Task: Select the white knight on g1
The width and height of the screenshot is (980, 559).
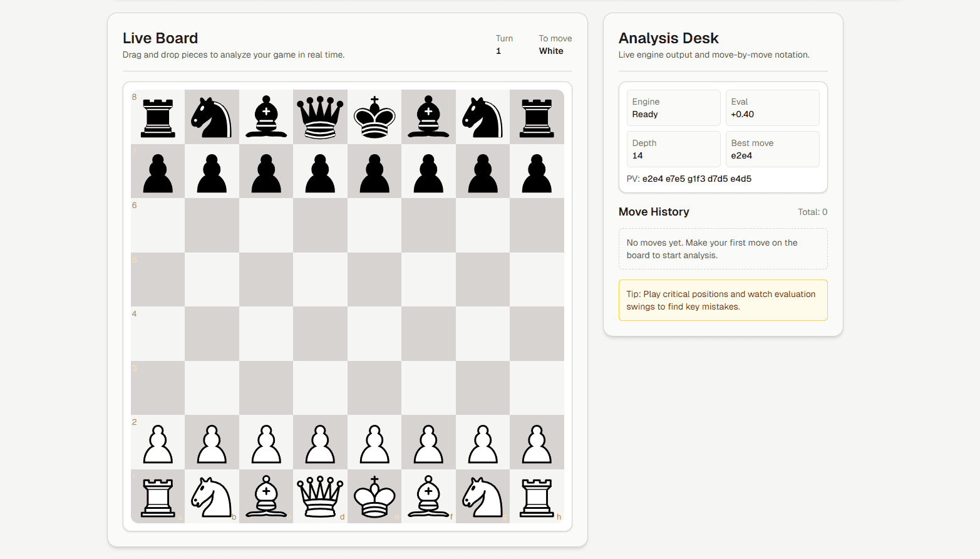Action: coord(483,497)
